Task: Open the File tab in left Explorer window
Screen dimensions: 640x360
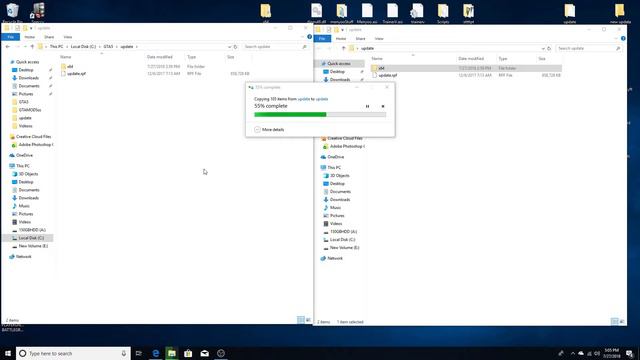Action: point(11,37)
